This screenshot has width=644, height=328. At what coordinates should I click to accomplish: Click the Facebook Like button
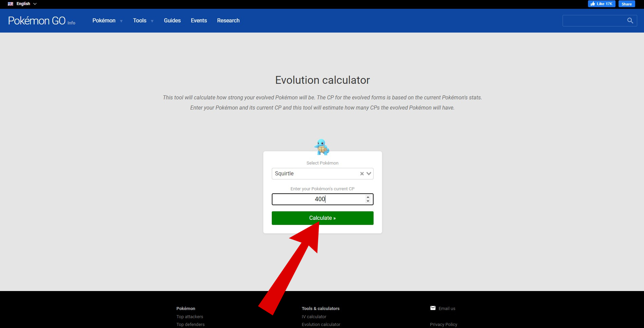(x=602, y=4)
